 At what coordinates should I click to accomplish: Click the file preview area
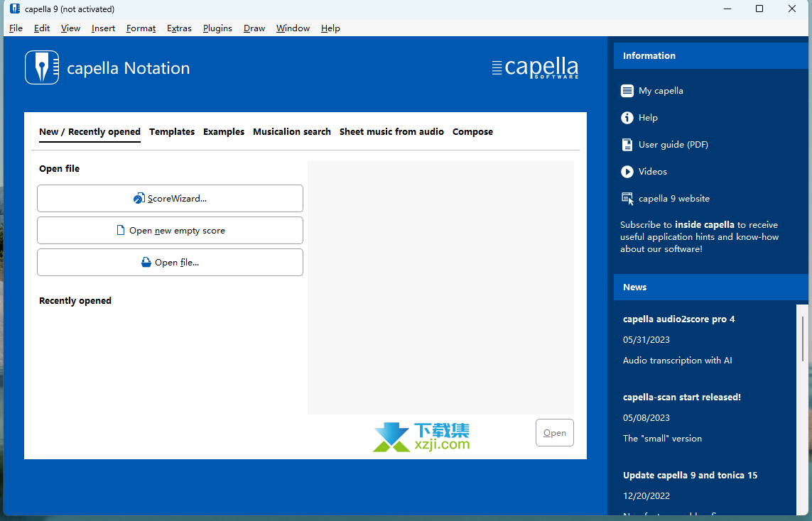coord(440,287)
